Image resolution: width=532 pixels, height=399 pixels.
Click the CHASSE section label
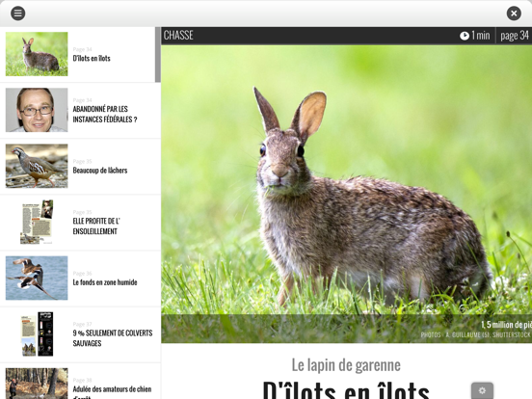[x=178, y=36]
